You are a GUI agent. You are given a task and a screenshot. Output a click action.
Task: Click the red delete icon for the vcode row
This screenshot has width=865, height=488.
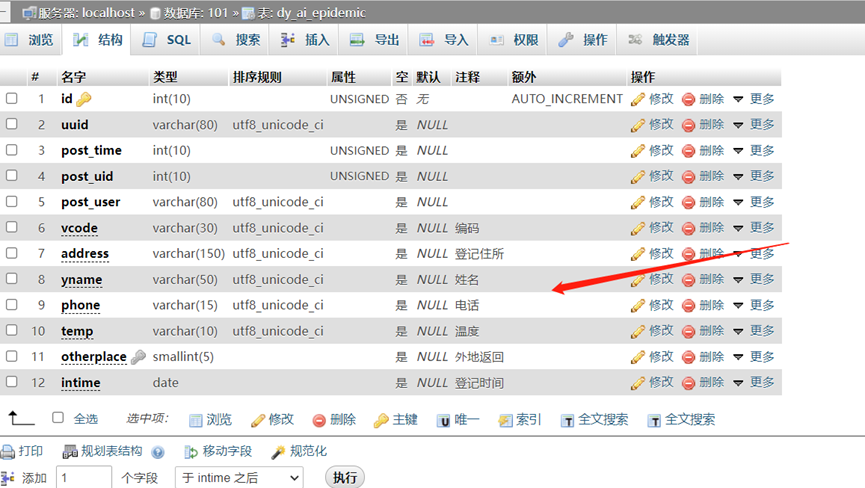pos(688,228)
